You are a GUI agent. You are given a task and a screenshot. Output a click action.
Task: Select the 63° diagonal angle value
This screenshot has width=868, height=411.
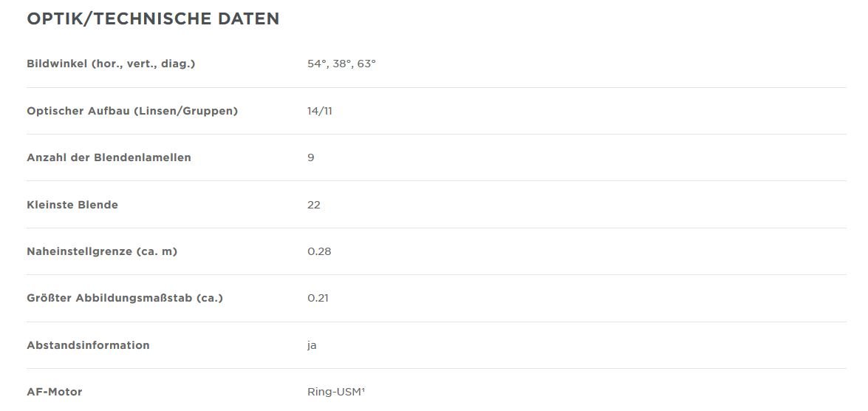[x=366, y=64]
